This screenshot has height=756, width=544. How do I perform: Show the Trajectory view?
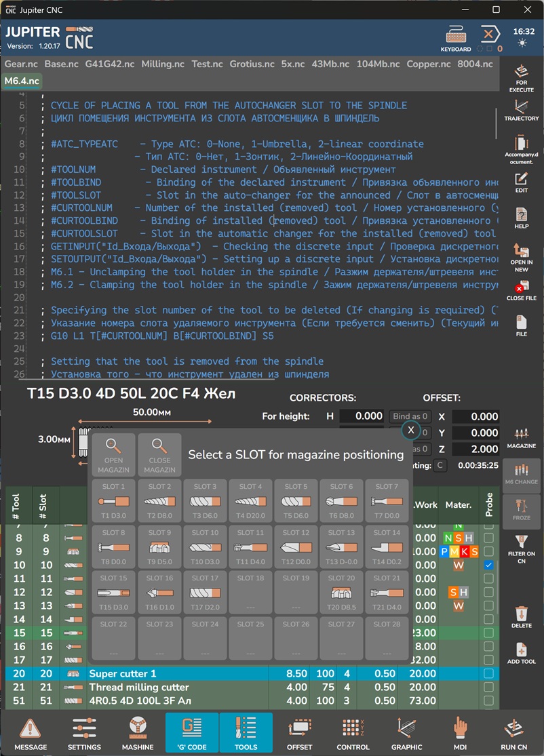coord(521,111)
